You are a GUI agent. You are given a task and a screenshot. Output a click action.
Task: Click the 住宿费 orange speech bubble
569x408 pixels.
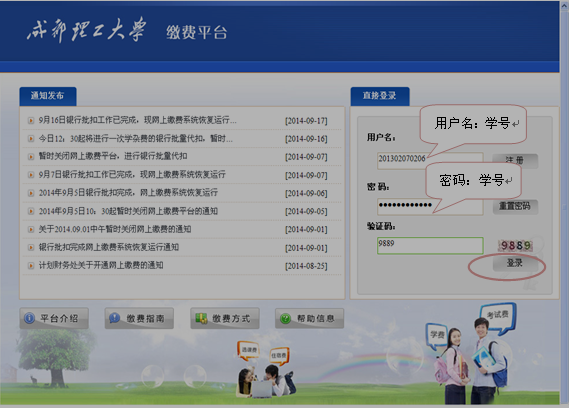[x=279, y=356]
